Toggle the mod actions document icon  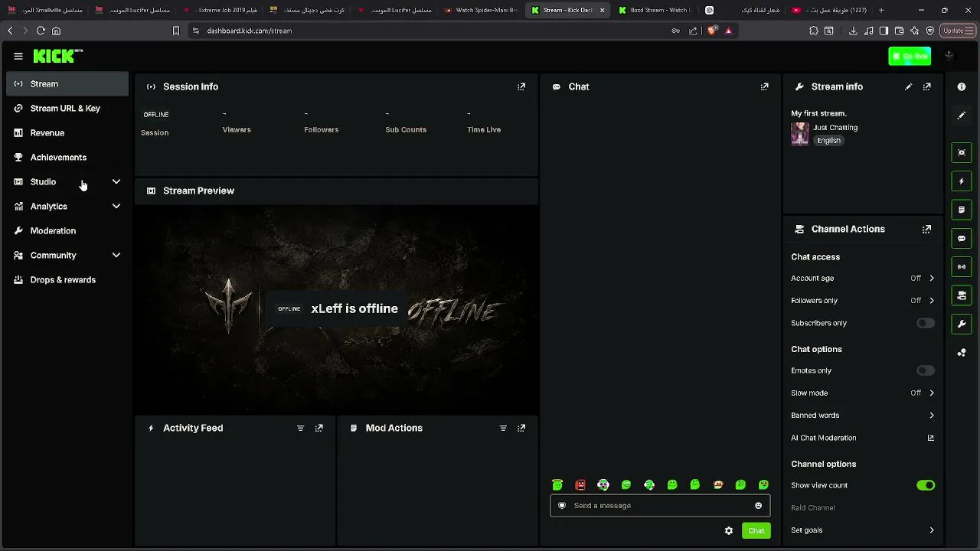[x=962, y=210]
